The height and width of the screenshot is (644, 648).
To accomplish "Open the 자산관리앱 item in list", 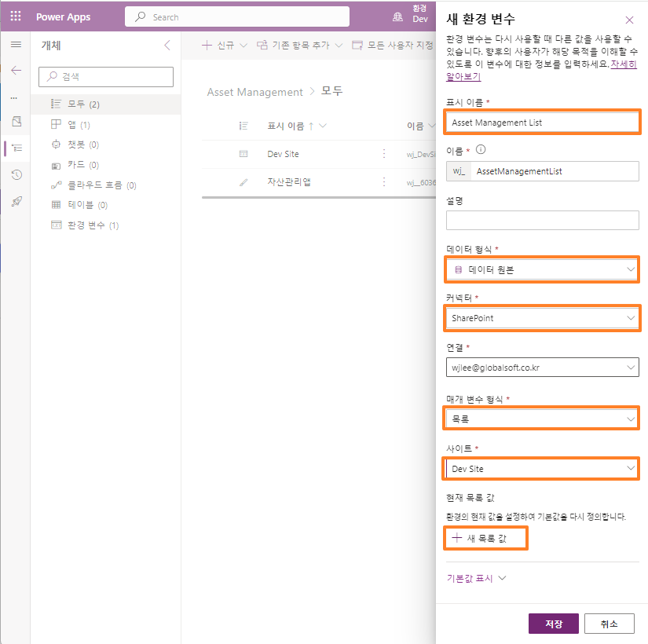I will click(289, 182).
